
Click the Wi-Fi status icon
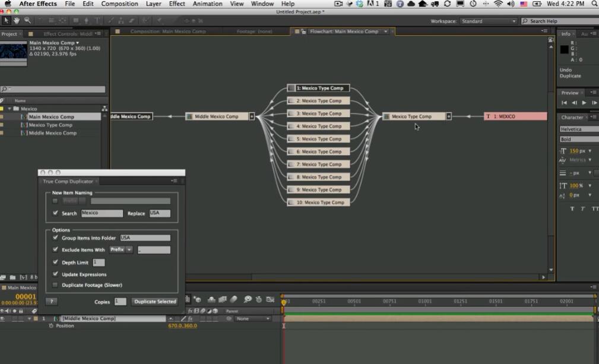tap(498, 4)
